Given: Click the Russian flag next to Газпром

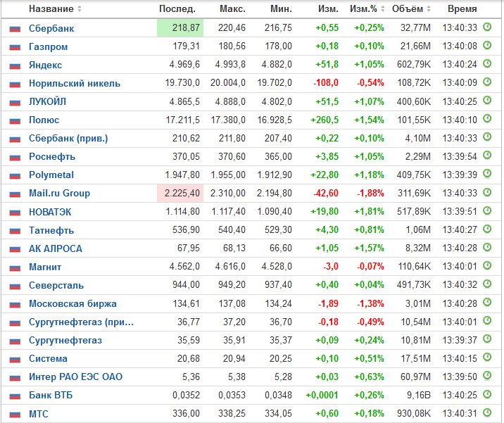Looking at the screenshot, I should [x=15, y=47].
